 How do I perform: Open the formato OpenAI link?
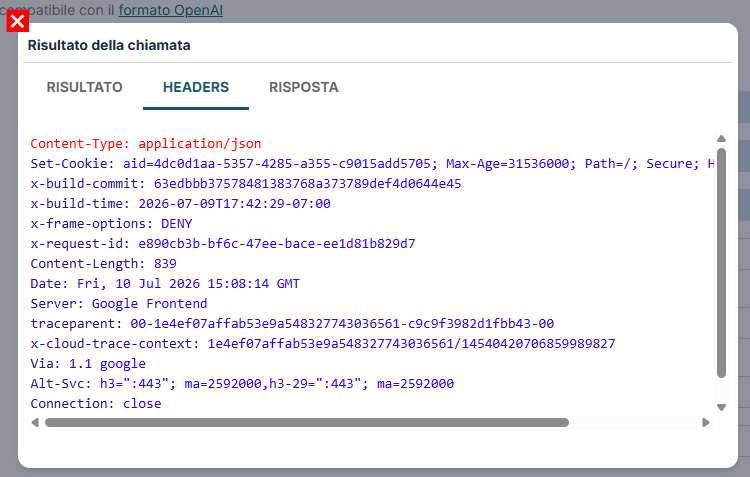click(x=171, y=10)
